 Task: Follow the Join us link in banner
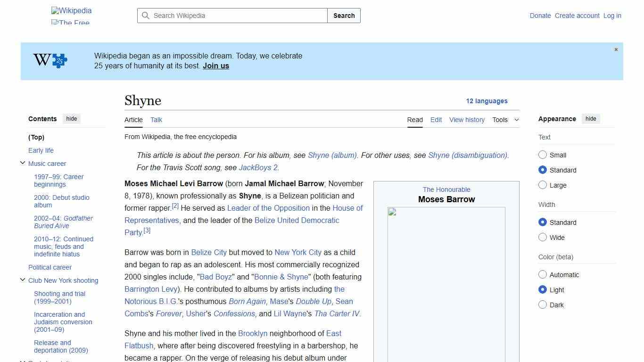(215, 66)
